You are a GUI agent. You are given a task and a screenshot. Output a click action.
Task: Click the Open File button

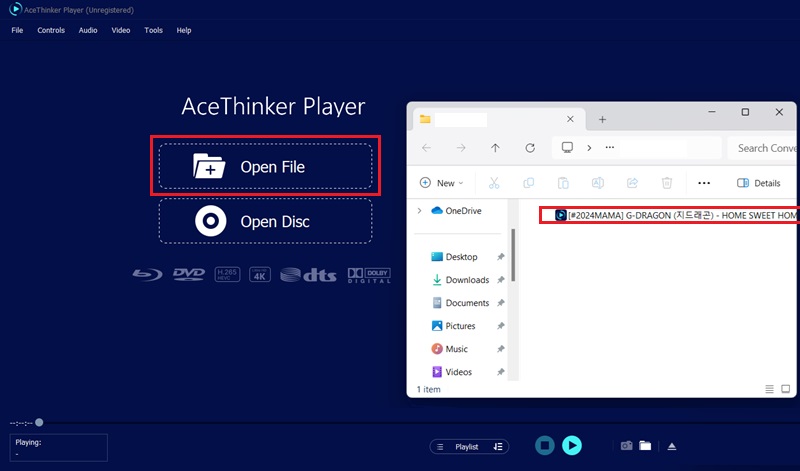[265, 166]
